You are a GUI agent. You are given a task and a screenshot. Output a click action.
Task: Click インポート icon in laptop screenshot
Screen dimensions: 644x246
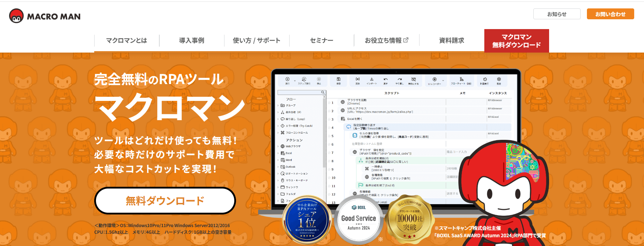coord(372,81)
